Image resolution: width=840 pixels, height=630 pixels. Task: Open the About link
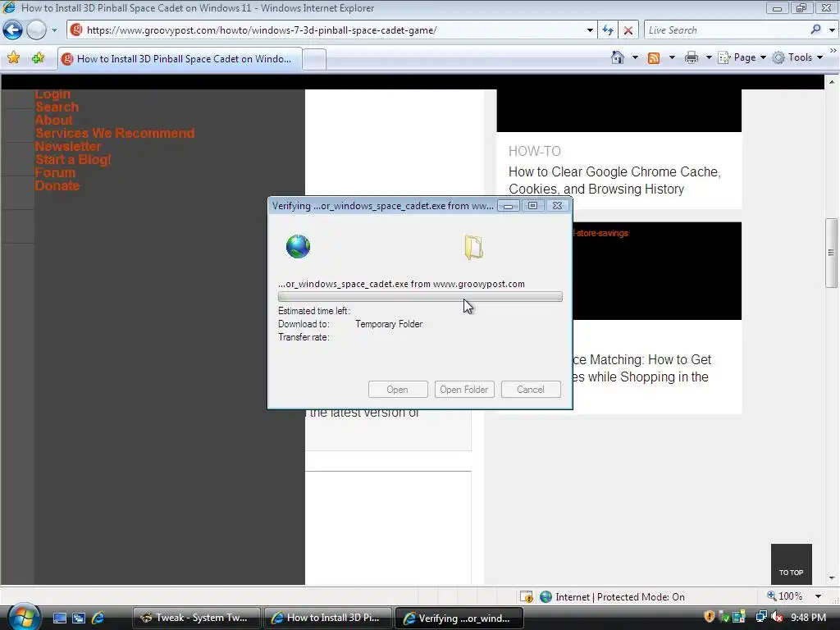coord(53,120)
